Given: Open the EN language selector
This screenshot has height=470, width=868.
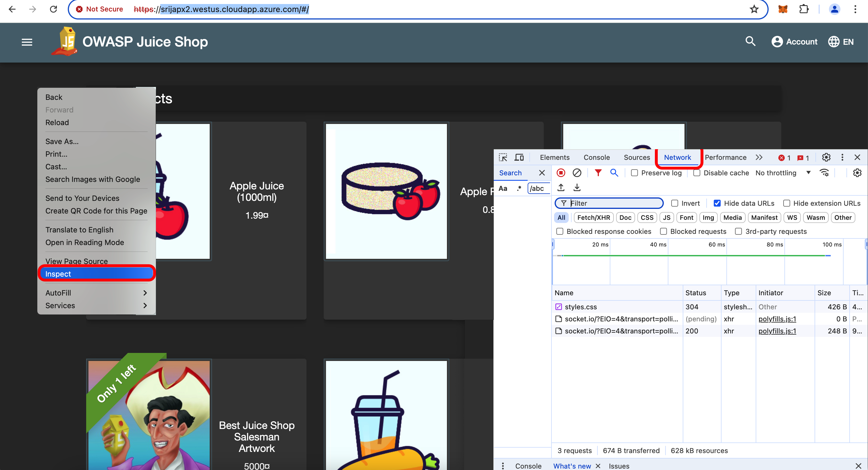Looking at the screenshot, I should click(841, 42).
